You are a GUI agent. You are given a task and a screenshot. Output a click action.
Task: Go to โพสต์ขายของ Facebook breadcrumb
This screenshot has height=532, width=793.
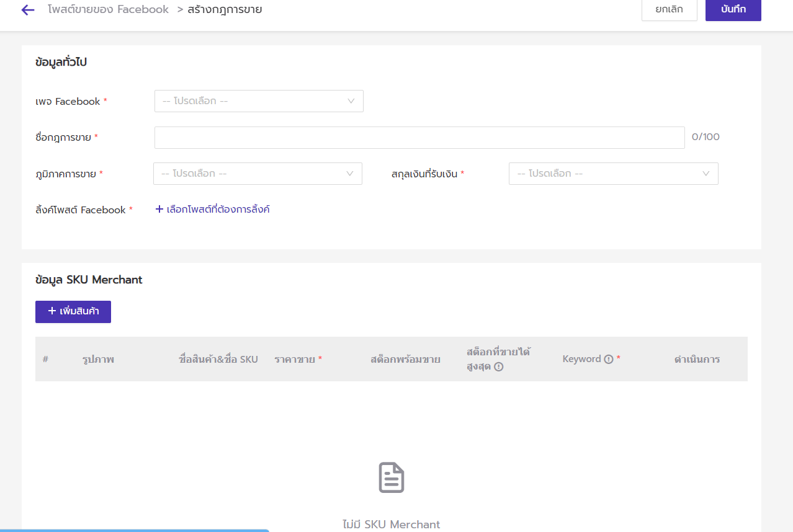point(108,10)
